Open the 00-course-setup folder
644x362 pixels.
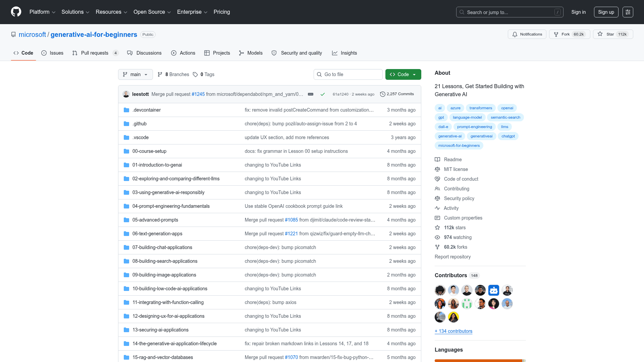[x=149, y=151]
